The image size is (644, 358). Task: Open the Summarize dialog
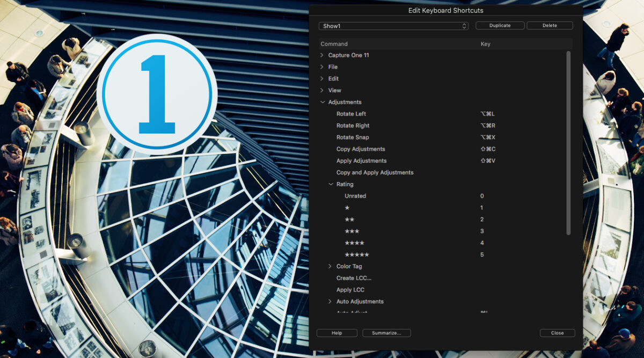tap(386, 333)
